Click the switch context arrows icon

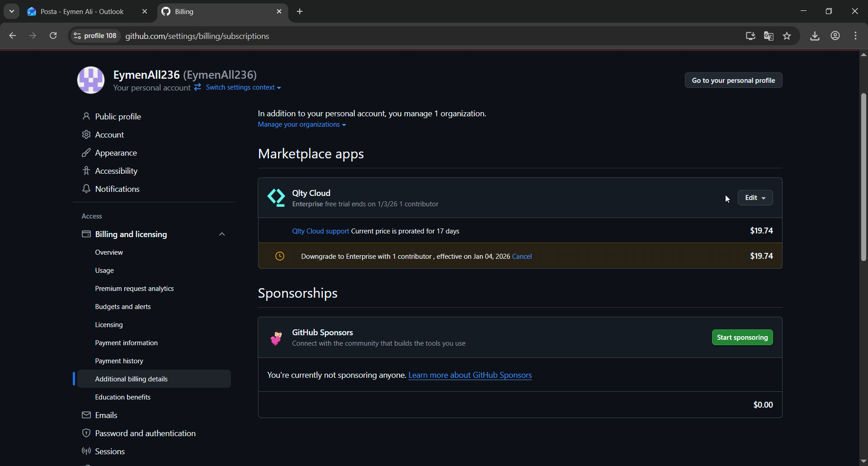pyautogui.click(x=198, y=87)
